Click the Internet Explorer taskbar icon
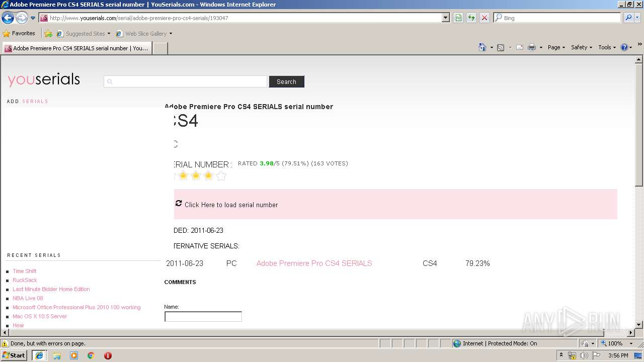Screen dimensions: 644x362 [39, 355]
